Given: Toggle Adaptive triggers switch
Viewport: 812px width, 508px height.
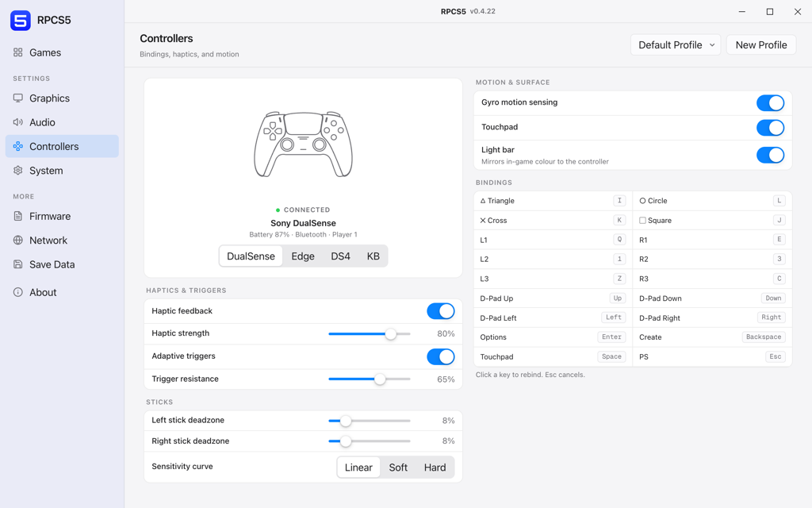Looking at the screenshot, I should (x=441, y=356).
